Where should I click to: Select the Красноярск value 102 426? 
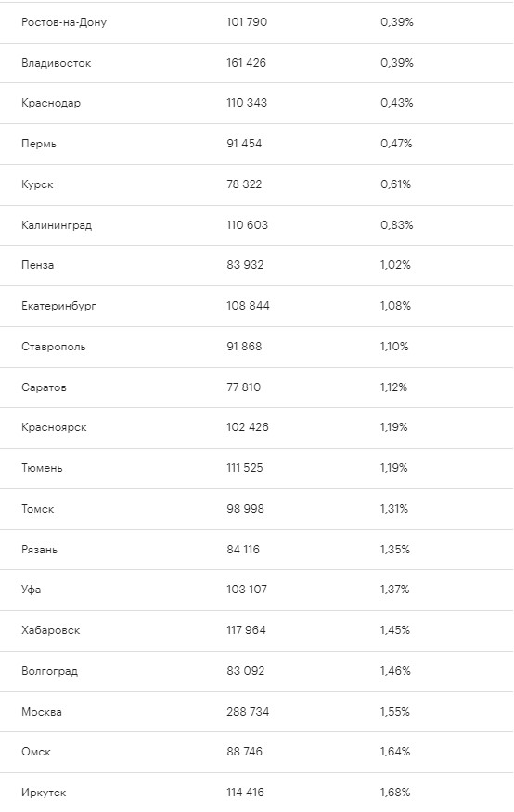[248, 427]
